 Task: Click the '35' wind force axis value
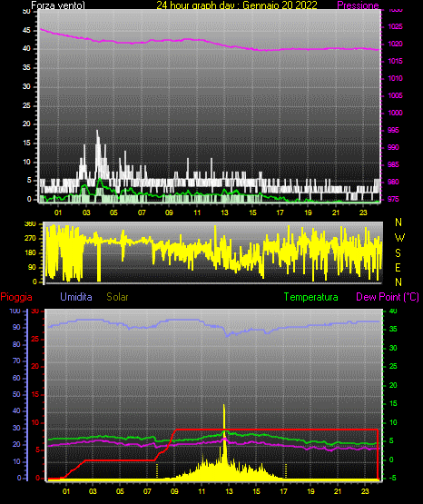point(26,67)
